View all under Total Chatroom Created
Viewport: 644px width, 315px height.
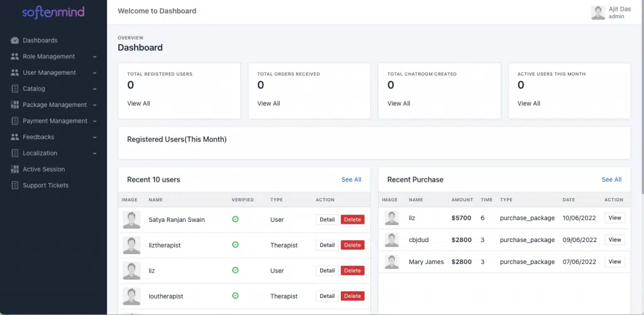pos(399,104)
